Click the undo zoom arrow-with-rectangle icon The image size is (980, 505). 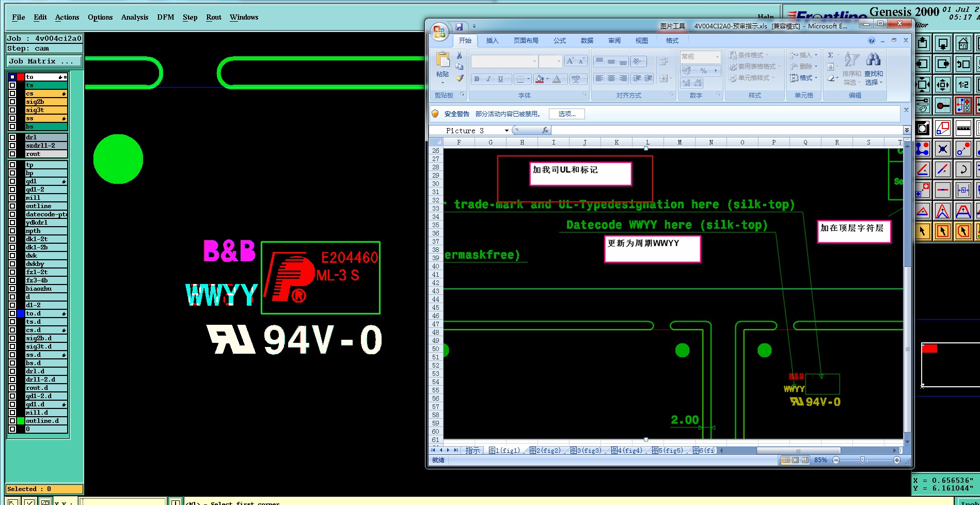coord(963,64)
